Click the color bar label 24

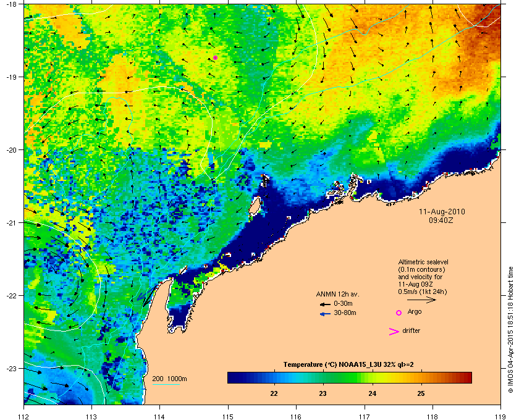point(373,393)
